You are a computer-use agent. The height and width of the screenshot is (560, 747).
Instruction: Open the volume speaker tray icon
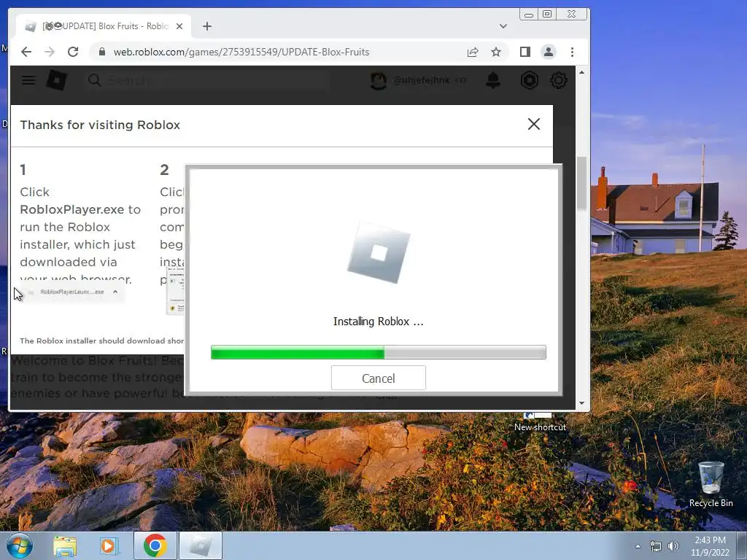point(673,546)
